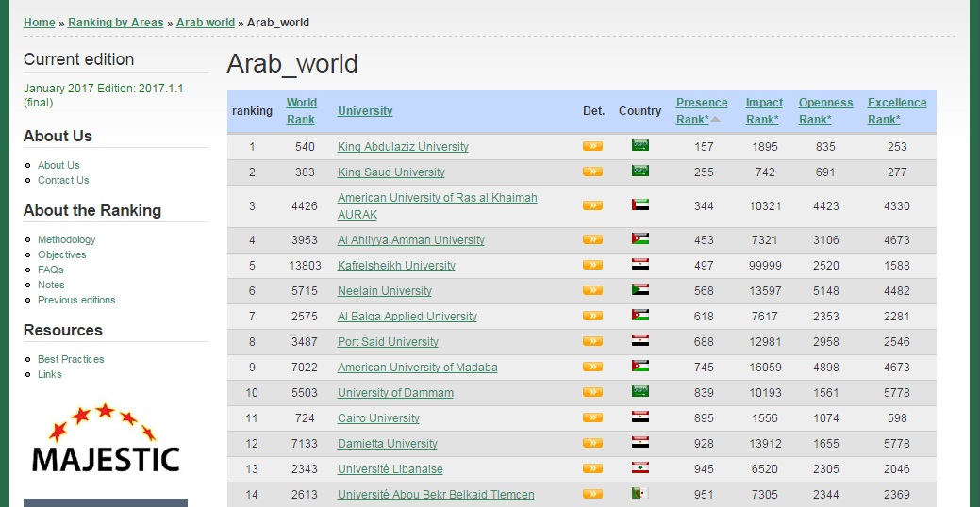The image size is (980, 507).
Task: Open Links under Resources
Action: (x=49, y=374)
